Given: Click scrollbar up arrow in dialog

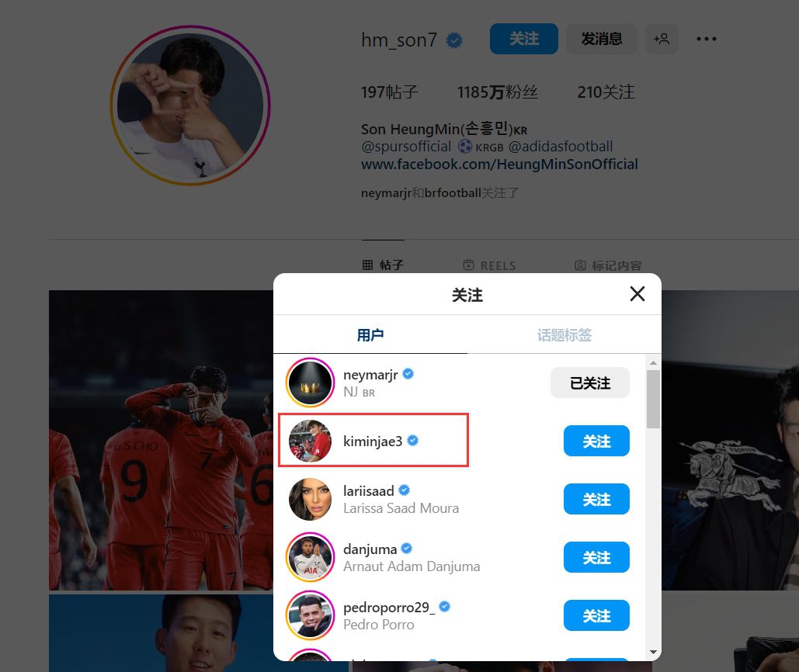Looking at the screenshot, I should (x=653, y=363).
